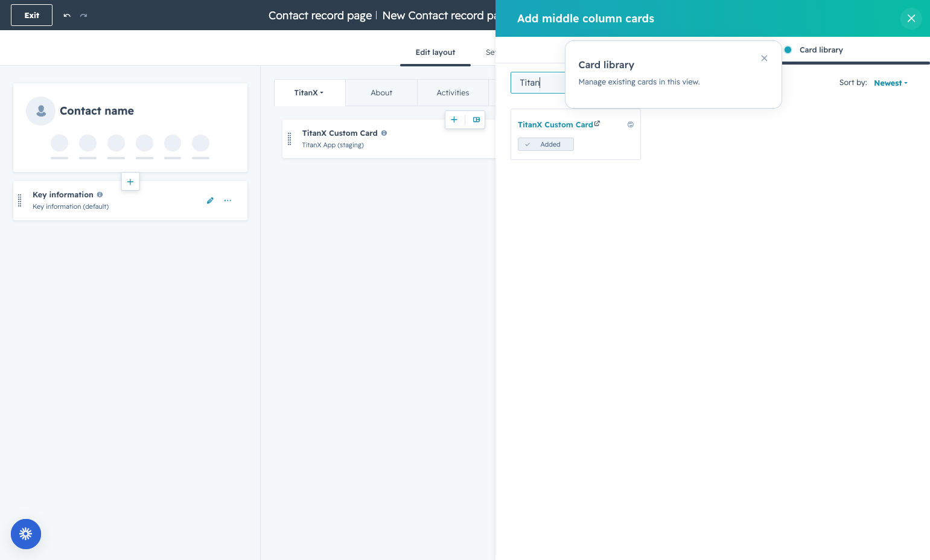Open the Key information card more options menu
Image resolution: width=930 pixels, height=560 pixels.
pyautogui.click(x=228, y=200)
